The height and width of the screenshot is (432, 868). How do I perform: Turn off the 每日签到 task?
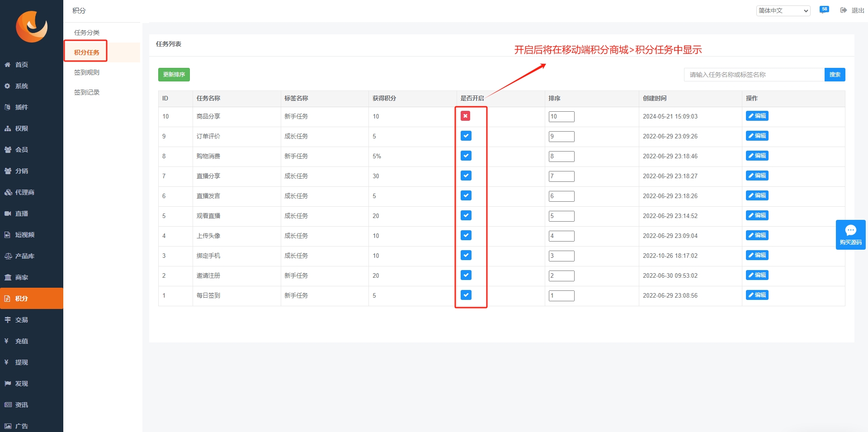coord(466,295)
